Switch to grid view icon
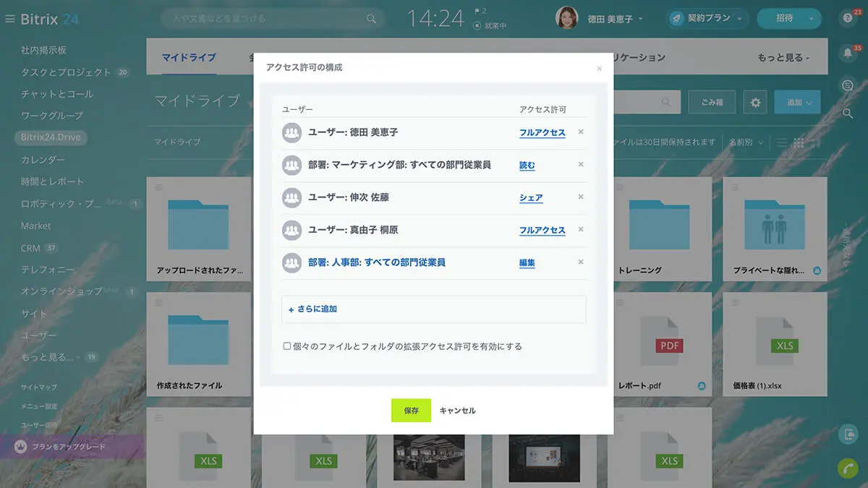Viewport: 868px width, 488px height. (799, 142)
